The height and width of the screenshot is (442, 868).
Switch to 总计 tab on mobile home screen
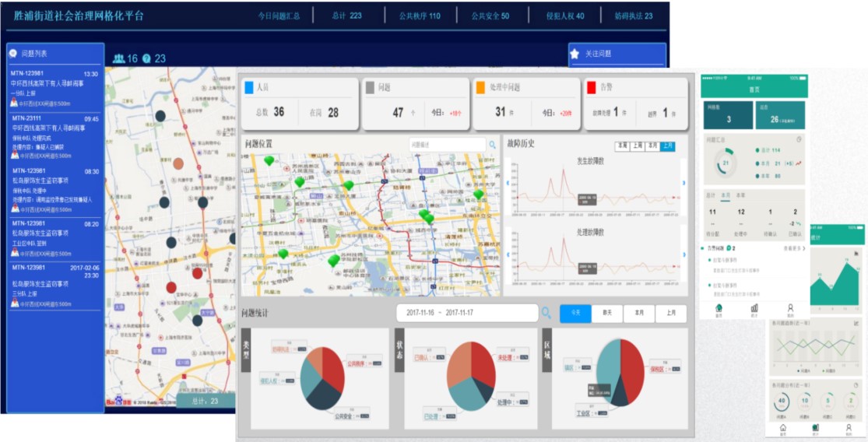point(712,195)
